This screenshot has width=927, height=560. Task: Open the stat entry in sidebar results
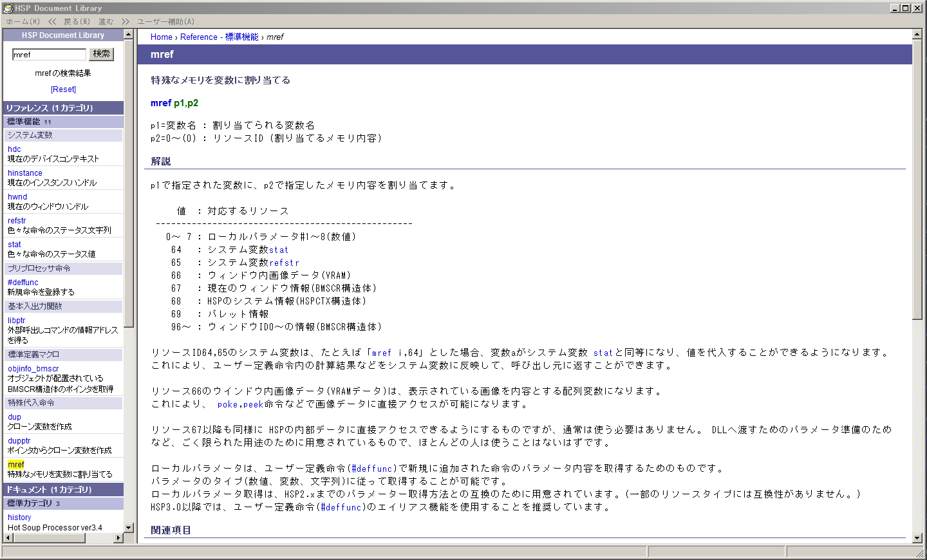pos(14,245)
